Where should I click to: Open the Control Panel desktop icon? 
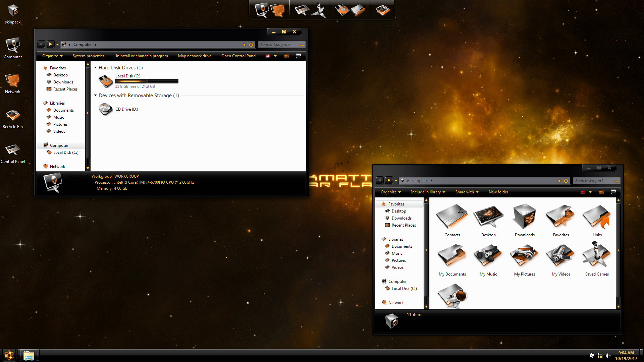pyautogui.click(x=13, y=150)
